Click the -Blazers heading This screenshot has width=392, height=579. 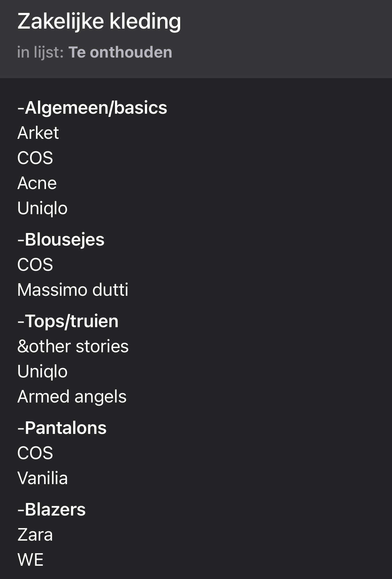coord(52,510)
